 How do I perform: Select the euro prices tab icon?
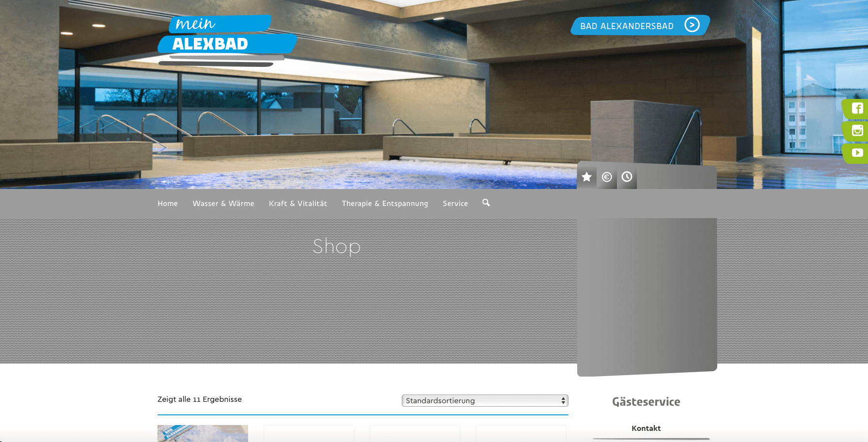(607, 177)
